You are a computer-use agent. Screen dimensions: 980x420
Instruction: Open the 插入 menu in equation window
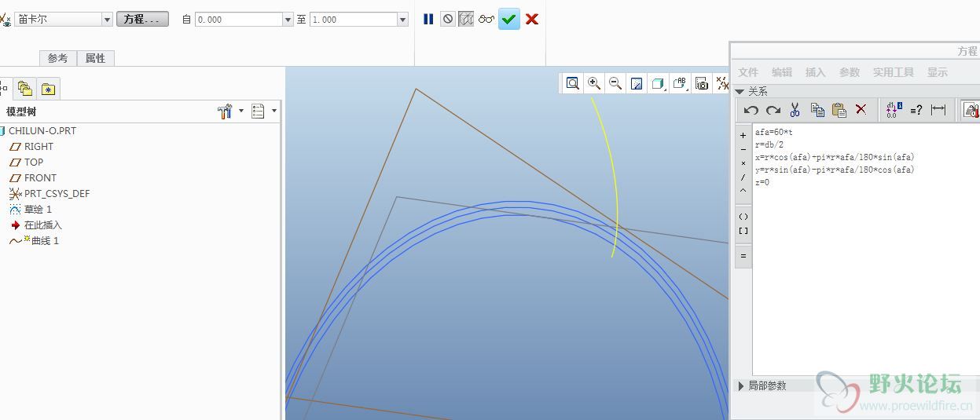(816, 72)
